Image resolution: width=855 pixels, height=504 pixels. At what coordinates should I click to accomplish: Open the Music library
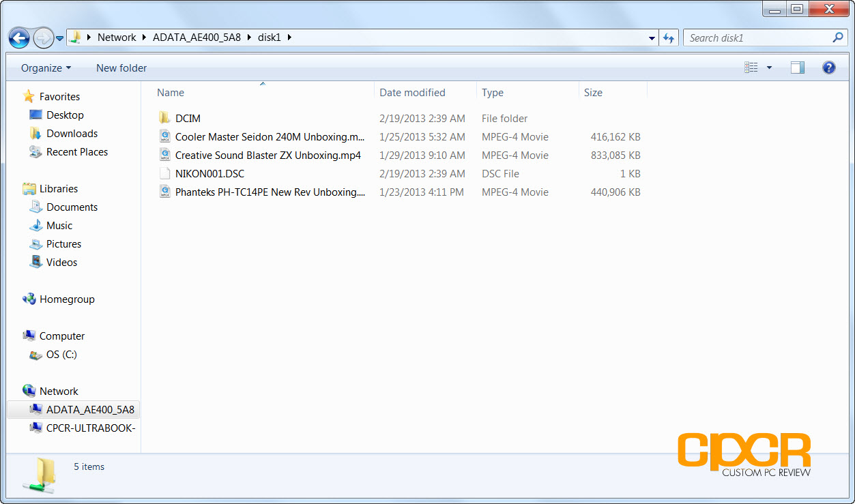click(59, 225)
